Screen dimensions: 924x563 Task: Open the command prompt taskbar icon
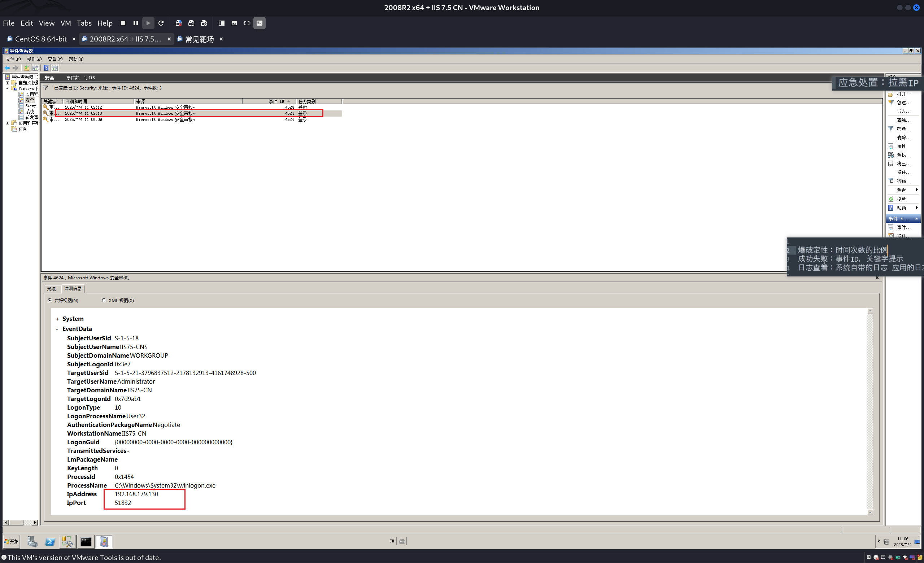click(86, 541)
